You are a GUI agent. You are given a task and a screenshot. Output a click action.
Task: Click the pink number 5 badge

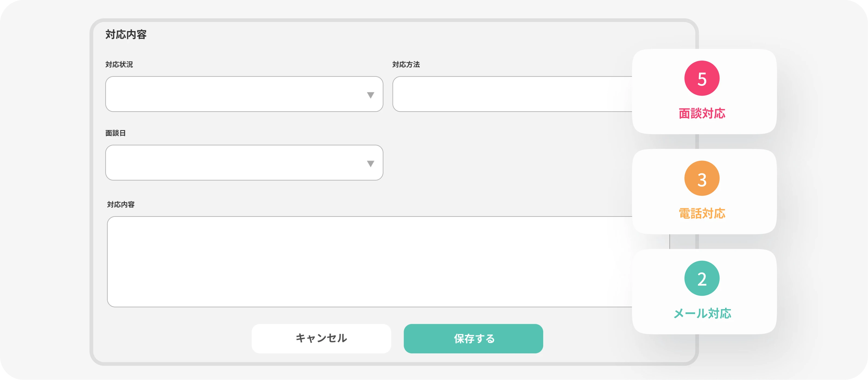pyautogui.click(x=702, y=78)
